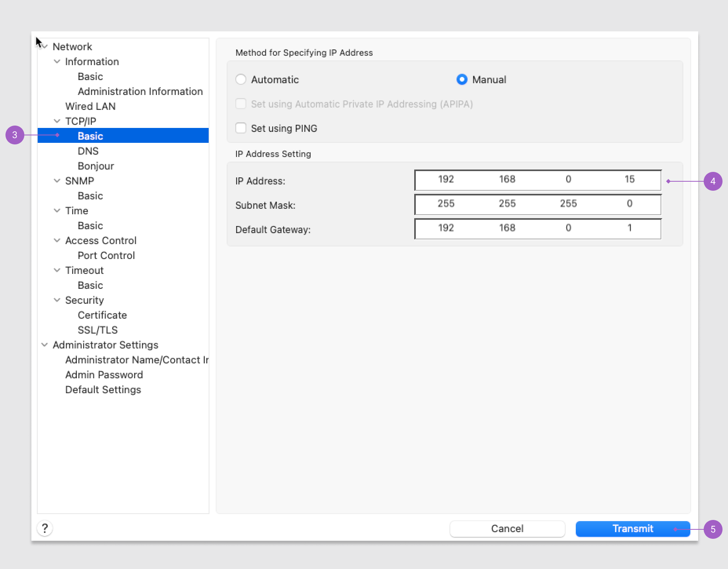Viewport: 728px width, 569px height.
Task: Select Basic under SNMP
Action: coord(90,196)
